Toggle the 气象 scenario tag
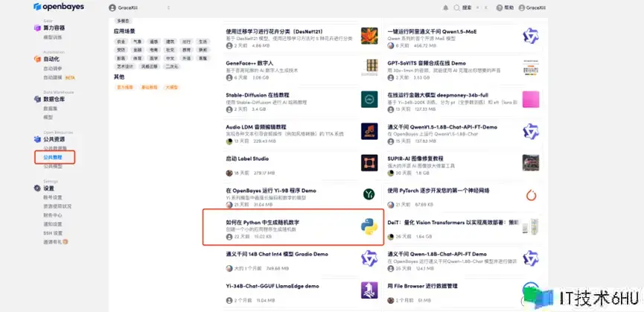 pos(137,42)
